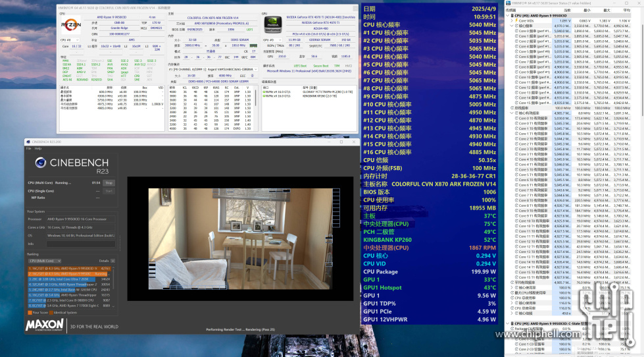Click the Maxon logo in Cinebench
Image resolution: width=644 pixels, height=357 pixels.
tap(45, 325)
